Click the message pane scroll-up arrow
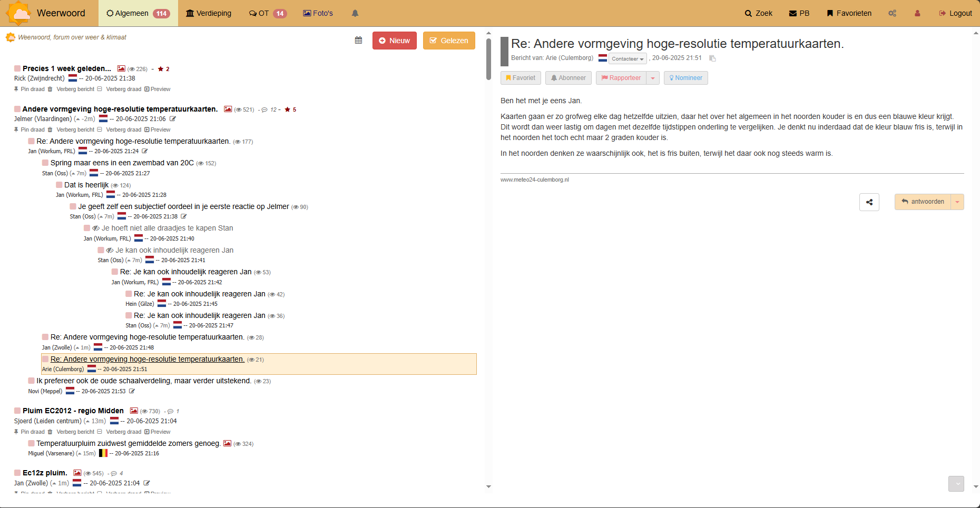Screen dimensions: 980x508 pyautogui.click(x=976, y=33)
